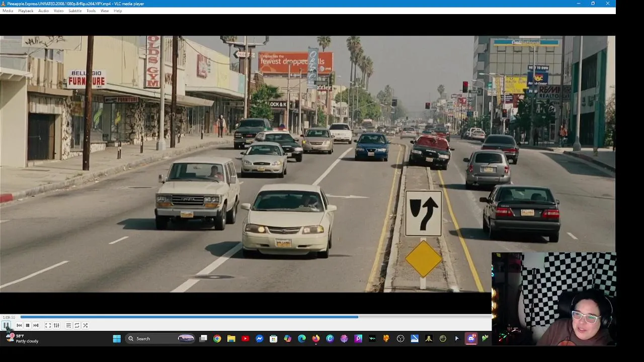Image resolution: width=644 pixels, height=362 pixels.
Task: Click the elapsed time label 1:08:55
Action: [9, 317]
